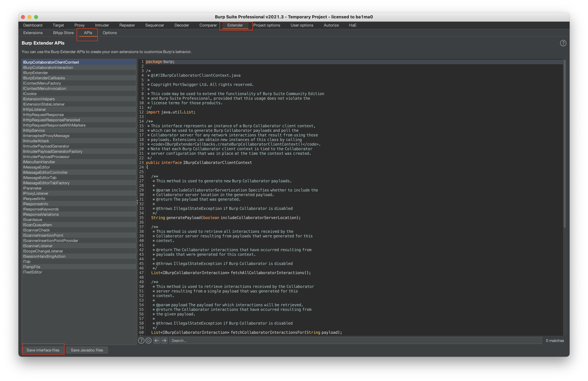Screen dimensions: 588x381
Task: Open the Repeater tab
Action: pyautogui.click(x=127, y=25)
